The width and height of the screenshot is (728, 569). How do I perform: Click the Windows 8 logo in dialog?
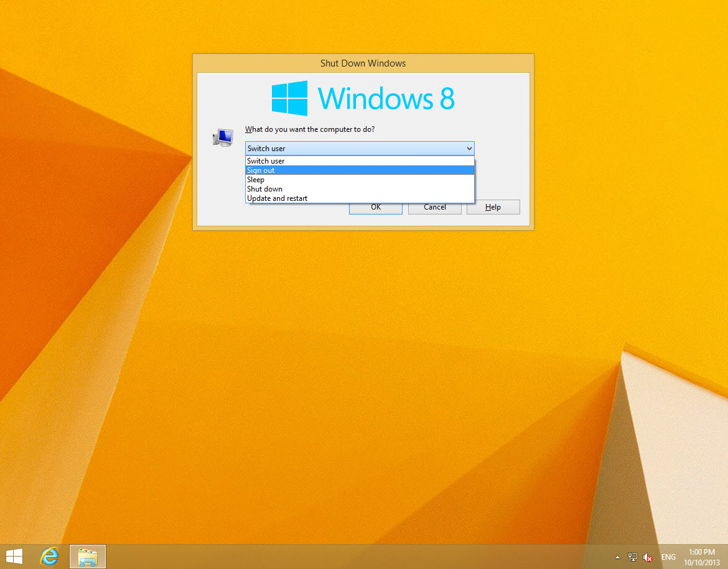point(363,98)
